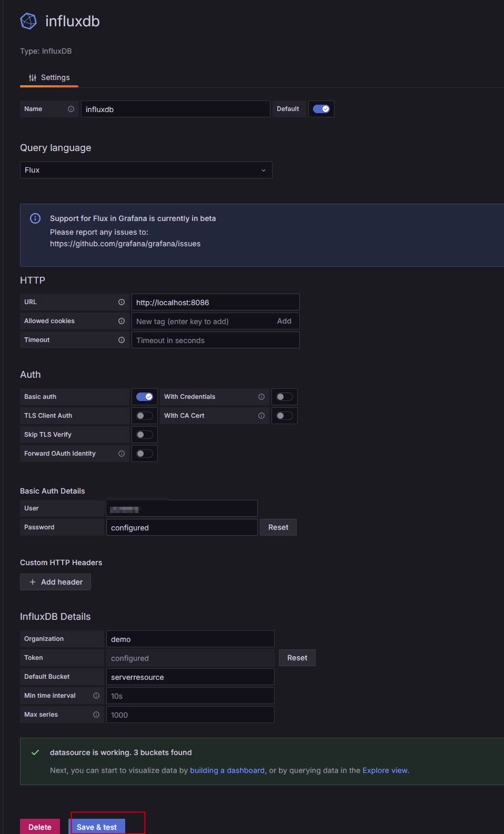Click the beta notice info icon
Image resolution: width=504 pixels, height=834 pixels.
click(x=35, y=218)
